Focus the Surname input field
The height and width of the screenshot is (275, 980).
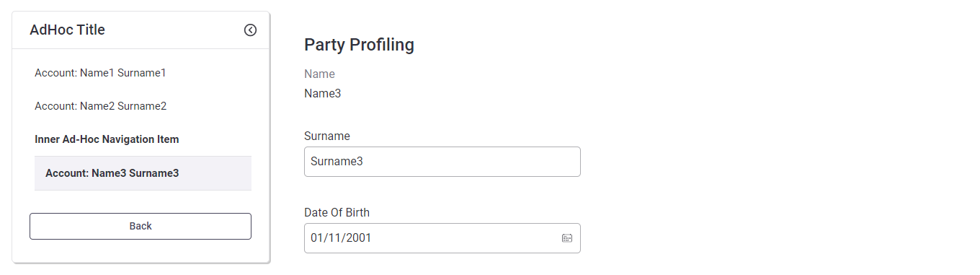pos(442,162)
